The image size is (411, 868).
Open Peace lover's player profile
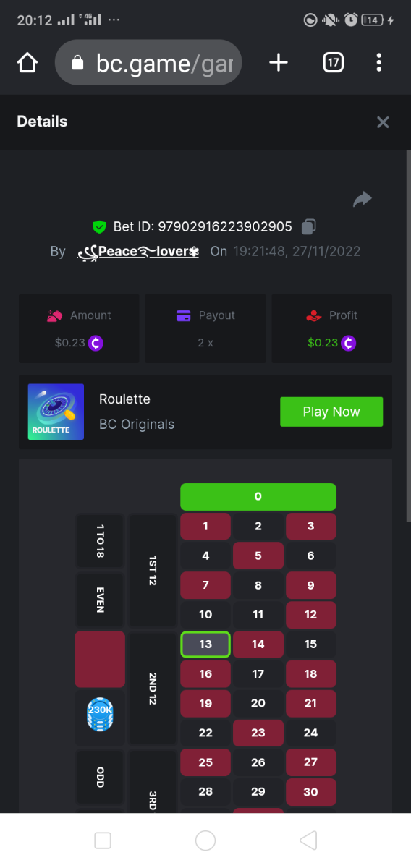(138, 252)
